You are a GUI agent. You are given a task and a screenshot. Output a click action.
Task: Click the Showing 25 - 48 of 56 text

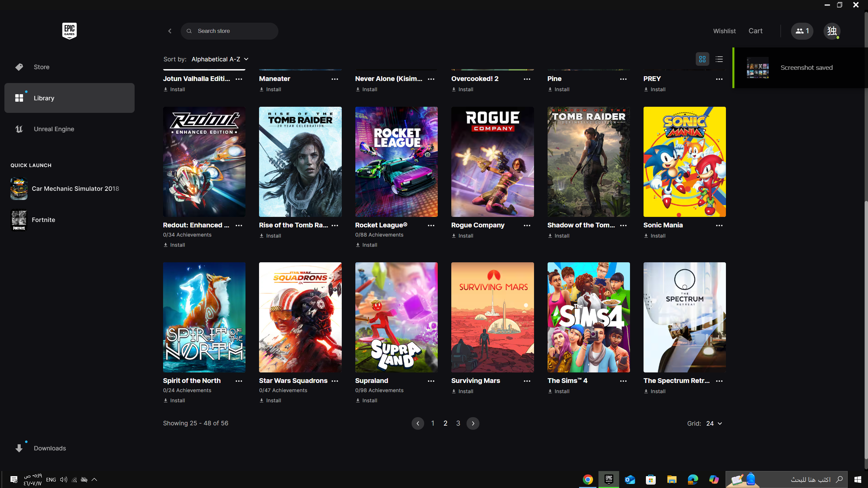click(196, 423)
